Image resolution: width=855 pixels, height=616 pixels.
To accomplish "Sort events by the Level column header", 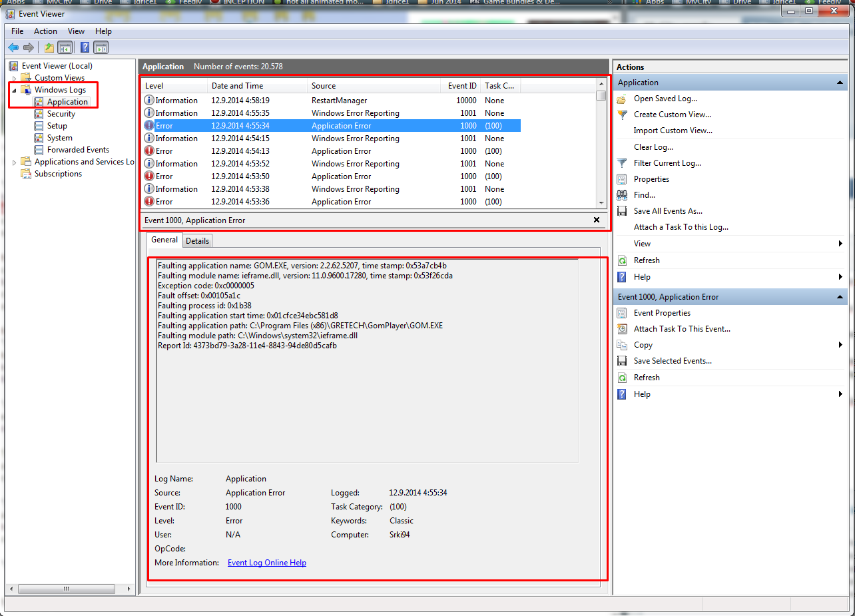I will tap(175, 86).
